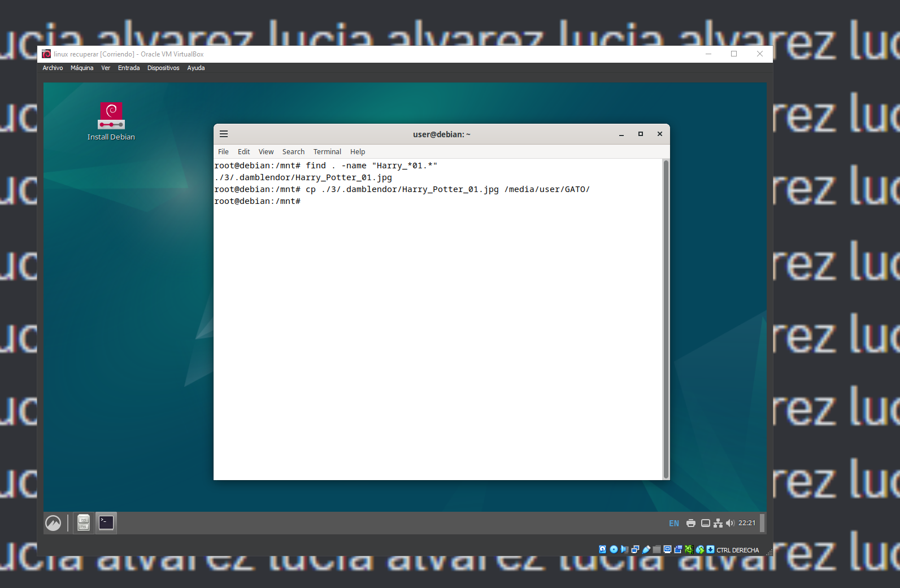The height and width of the screenshot is (588, 900).
Task: Click the last root@debian:/mnt# prompt line
Action: click(258, 201)
